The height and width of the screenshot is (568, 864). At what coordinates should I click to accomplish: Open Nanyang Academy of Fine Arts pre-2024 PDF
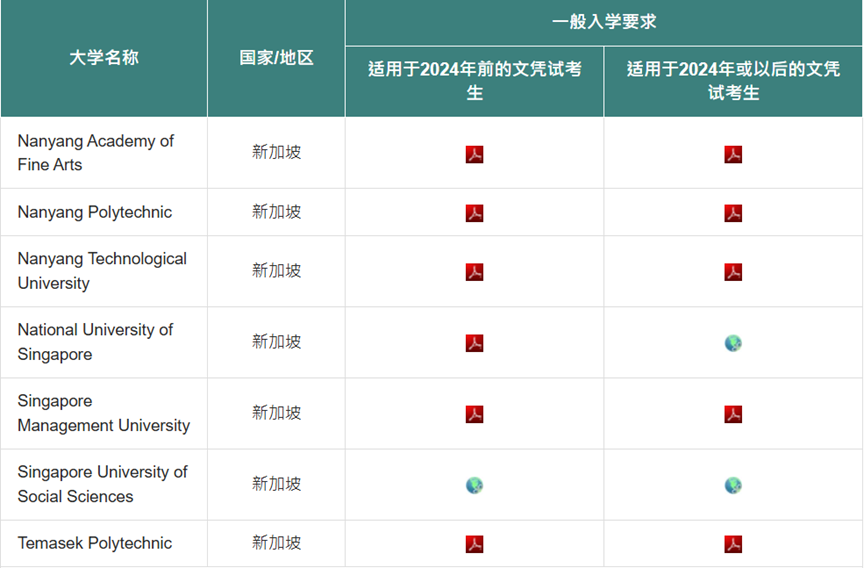click(x=474, y=154)
